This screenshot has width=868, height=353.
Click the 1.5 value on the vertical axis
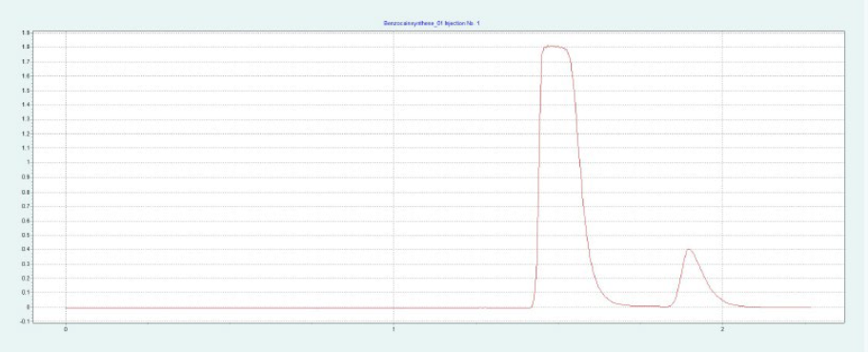26,91
